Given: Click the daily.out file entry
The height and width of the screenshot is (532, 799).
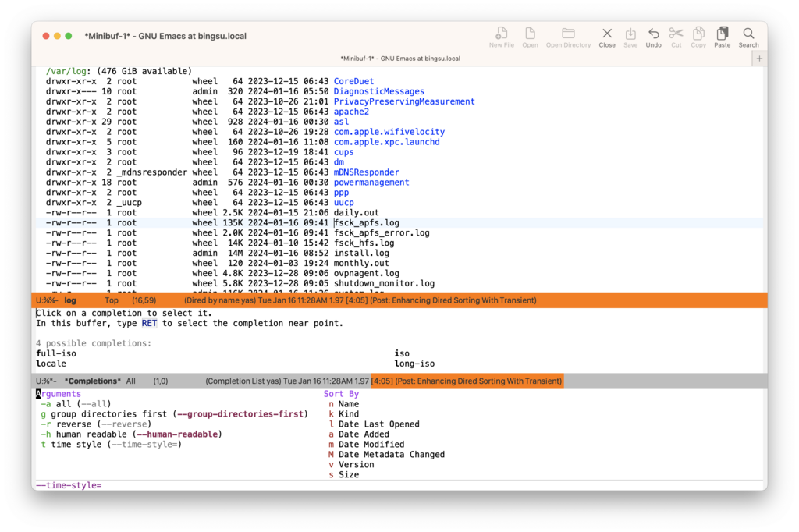Looking at the screenshot, I should click(356, 213).
